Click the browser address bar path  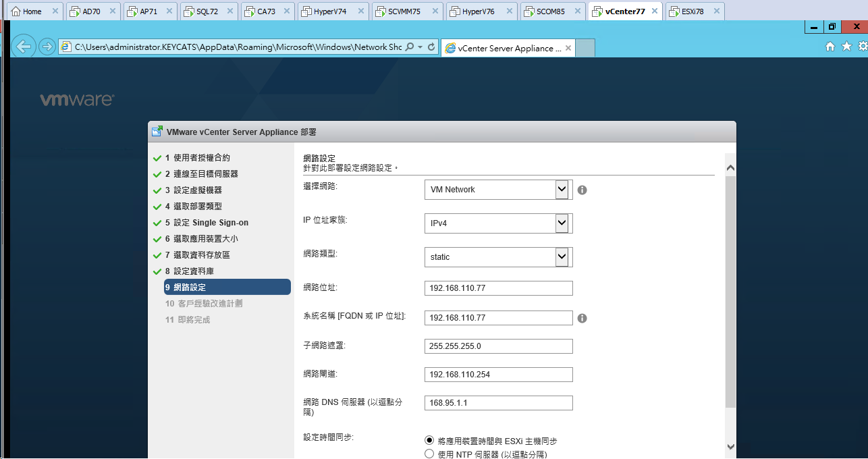pos(238,47)
